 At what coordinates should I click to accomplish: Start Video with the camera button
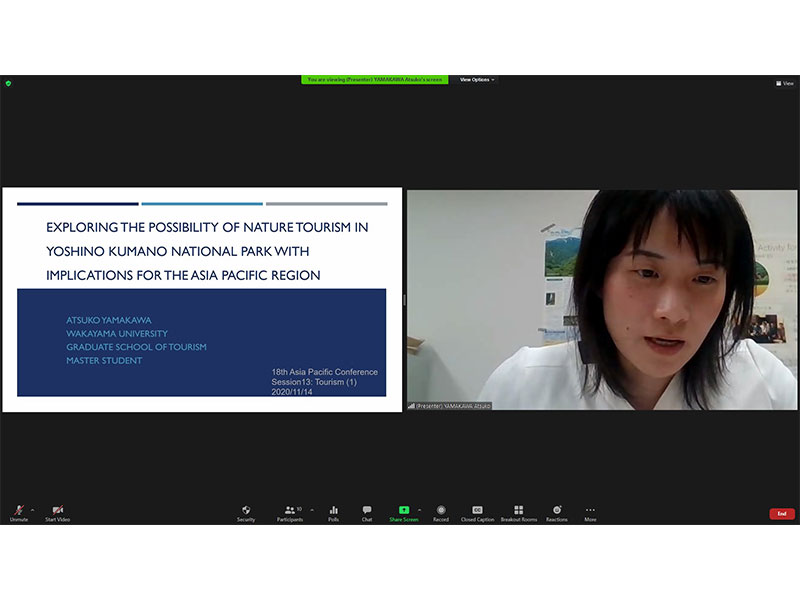[x=57, y=512]
